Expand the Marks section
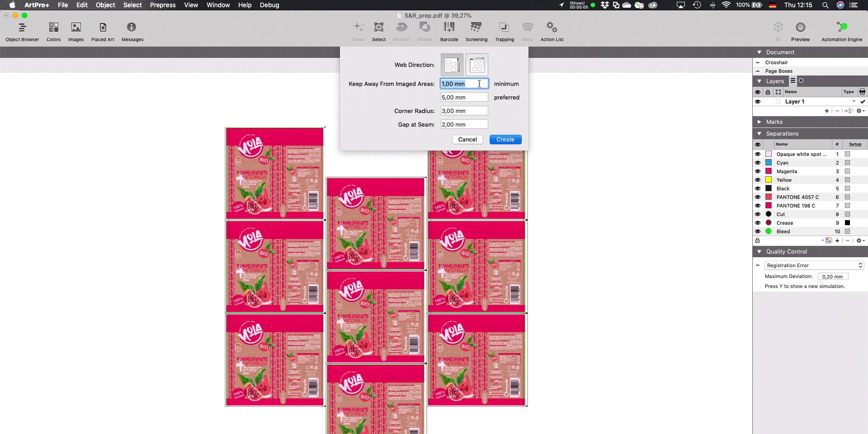 (x=759, y=122)
